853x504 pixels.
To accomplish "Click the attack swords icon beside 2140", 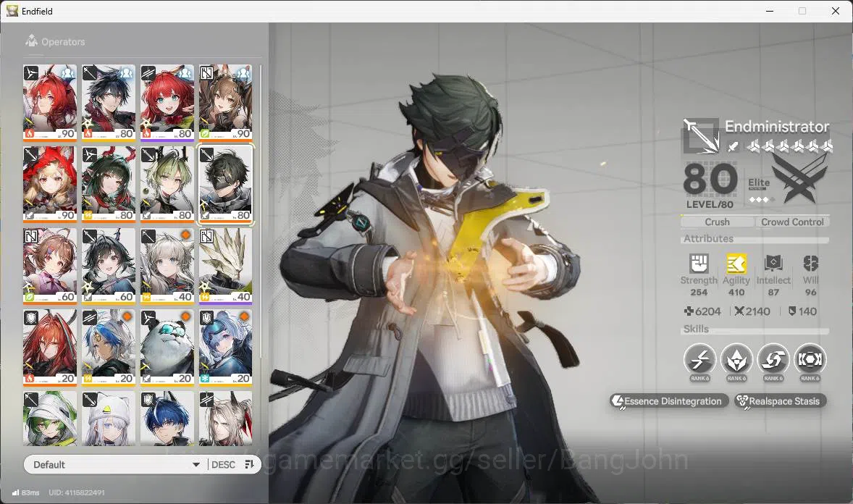I will pos(739,311).
